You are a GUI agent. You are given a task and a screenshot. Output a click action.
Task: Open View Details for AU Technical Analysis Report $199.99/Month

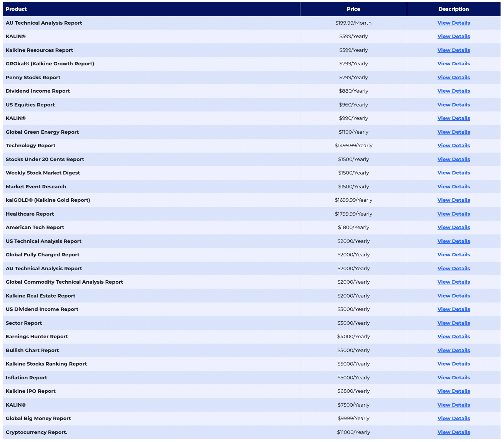click(x=454, y=23)
